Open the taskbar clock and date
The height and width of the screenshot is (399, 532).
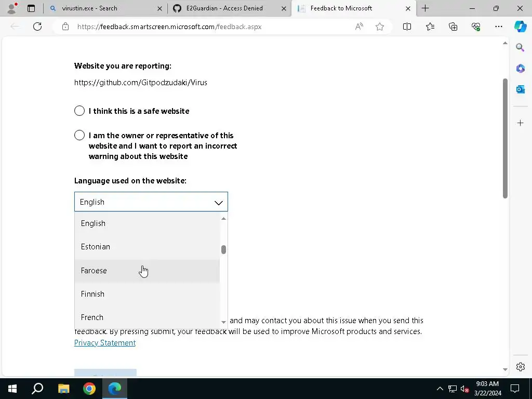click(x=487, y=389)
